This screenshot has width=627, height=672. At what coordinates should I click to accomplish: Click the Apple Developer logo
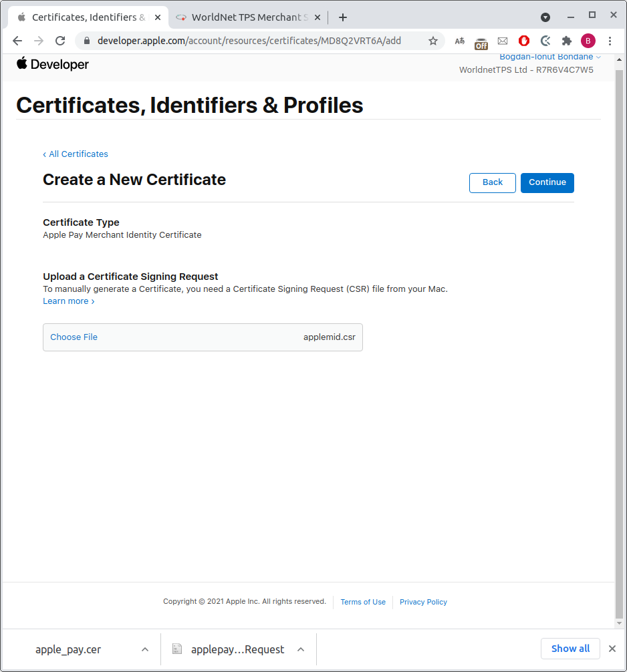[x=52, y=64]
